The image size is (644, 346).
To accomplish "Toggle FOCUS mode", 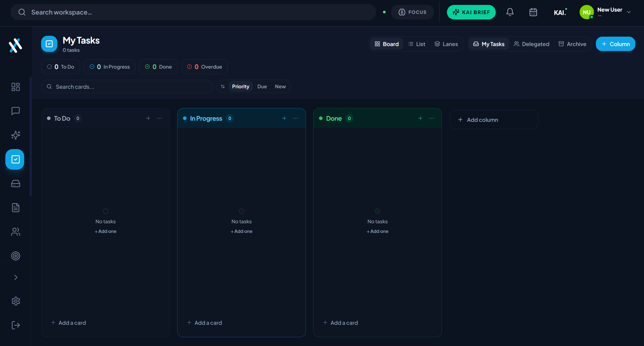I will [412, 12].
